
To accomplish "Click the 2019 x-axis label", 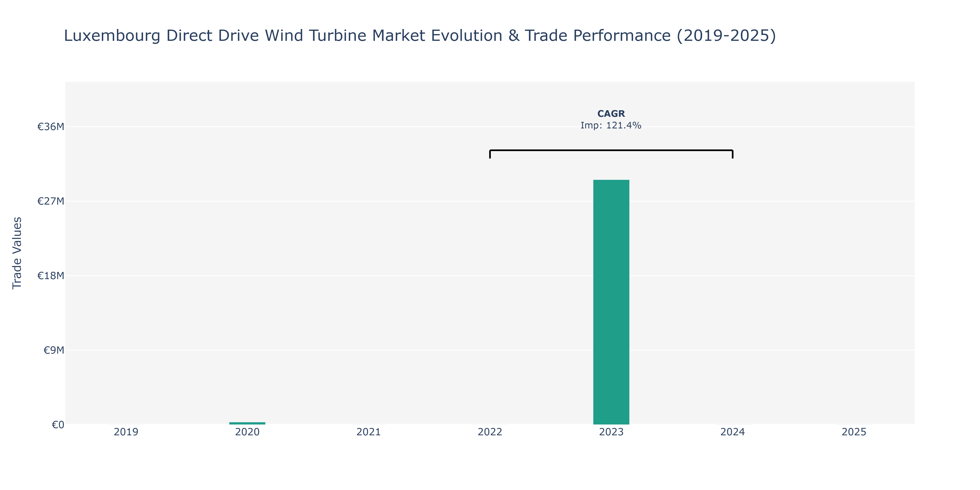I will point(126,432).
